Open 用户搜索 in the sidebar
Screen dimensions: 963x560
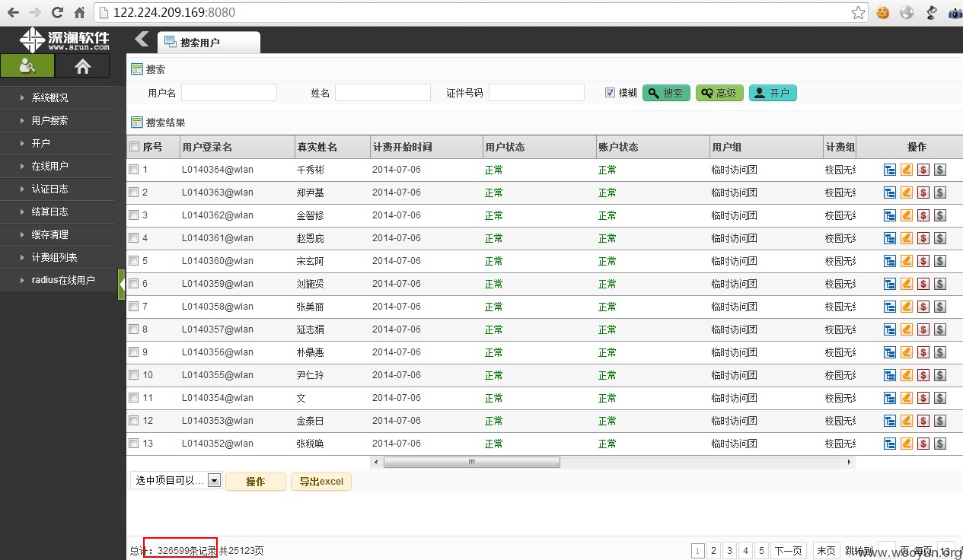[57, 120]
